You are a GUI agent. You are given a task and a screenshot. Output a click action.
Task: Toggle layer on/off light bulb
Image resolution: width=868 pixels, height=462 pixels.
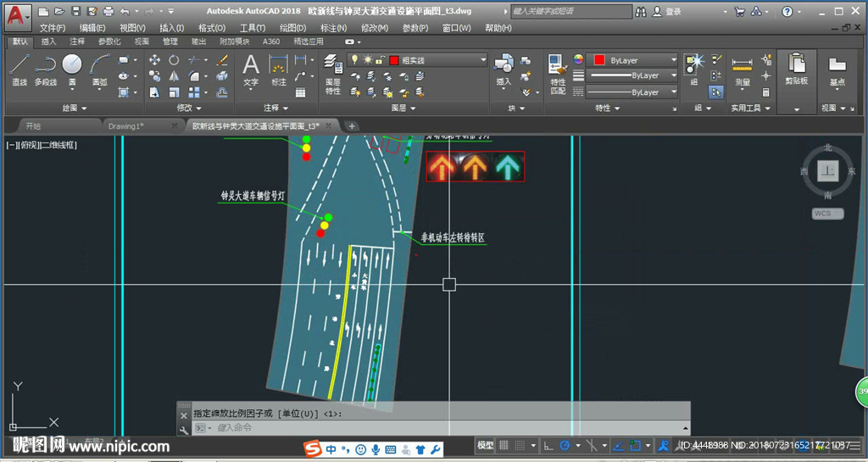[x=355, y=59]
